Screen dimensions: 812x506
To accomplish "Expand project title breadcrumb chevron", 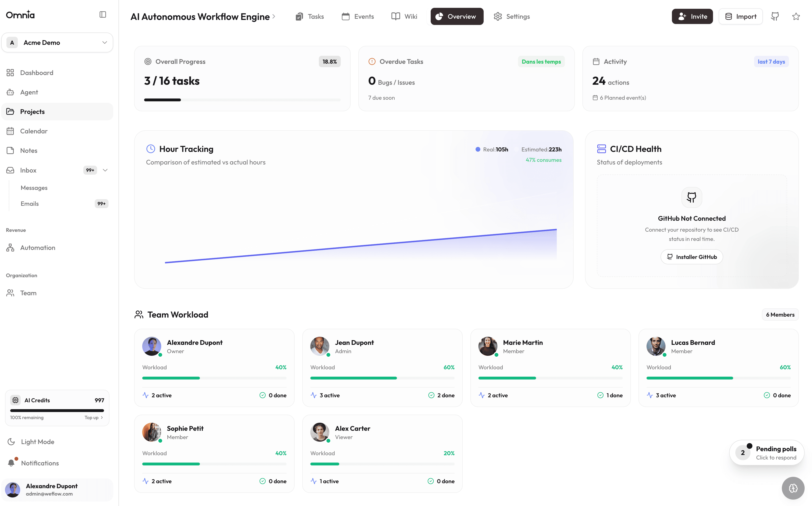I will click(274, 16).
